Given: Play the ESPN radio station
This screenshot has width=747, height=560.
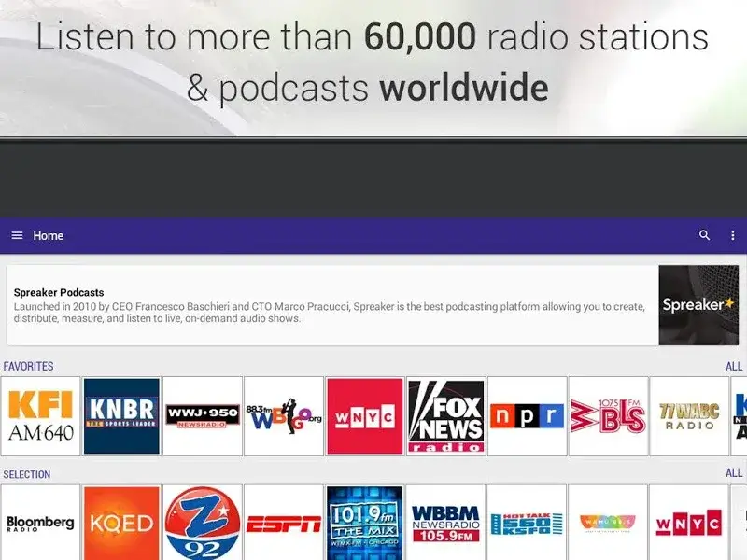Looking at the screenshot, I should 284,521.
